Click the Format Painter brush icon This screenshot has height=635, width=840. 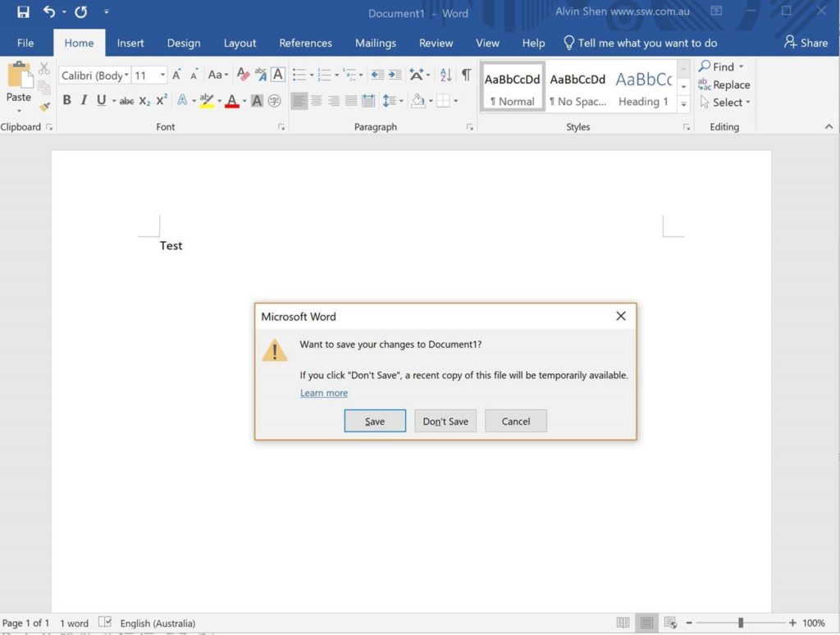click(x=44, y=107)
